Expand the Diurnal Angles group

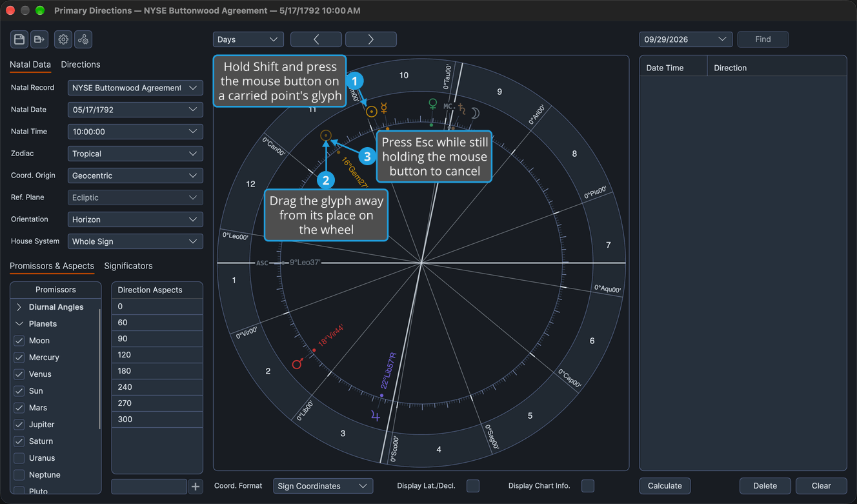19,307
